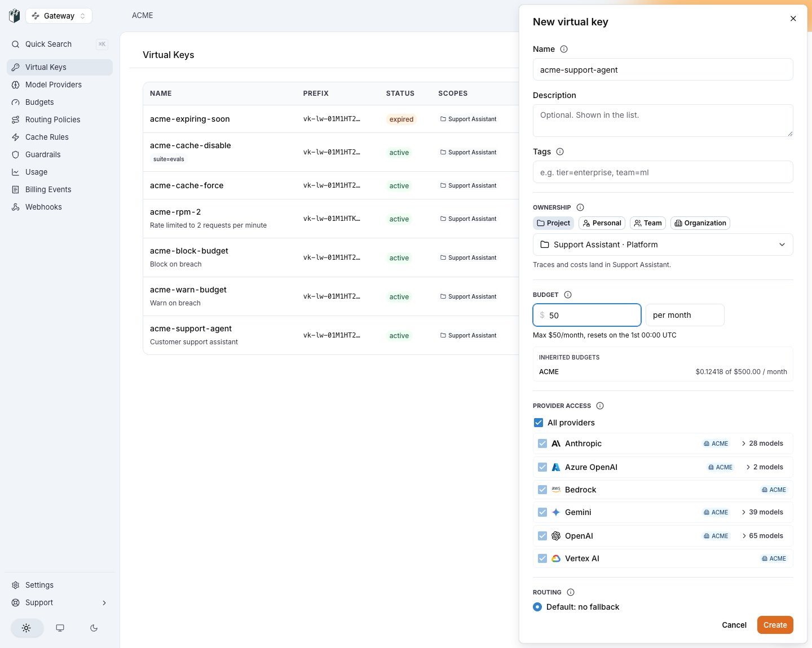
Task: Click the suite=evals tag
Action: click(x=169, y=159)
